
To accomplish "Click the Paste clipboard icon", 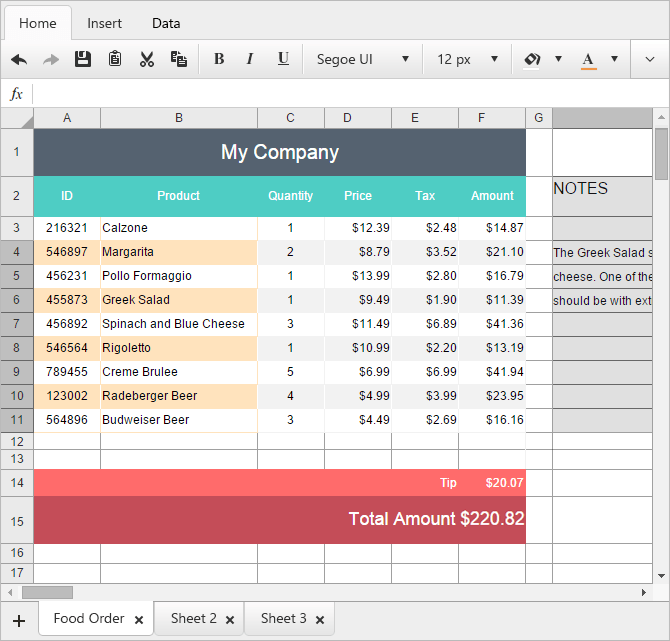I will (115, 59).
